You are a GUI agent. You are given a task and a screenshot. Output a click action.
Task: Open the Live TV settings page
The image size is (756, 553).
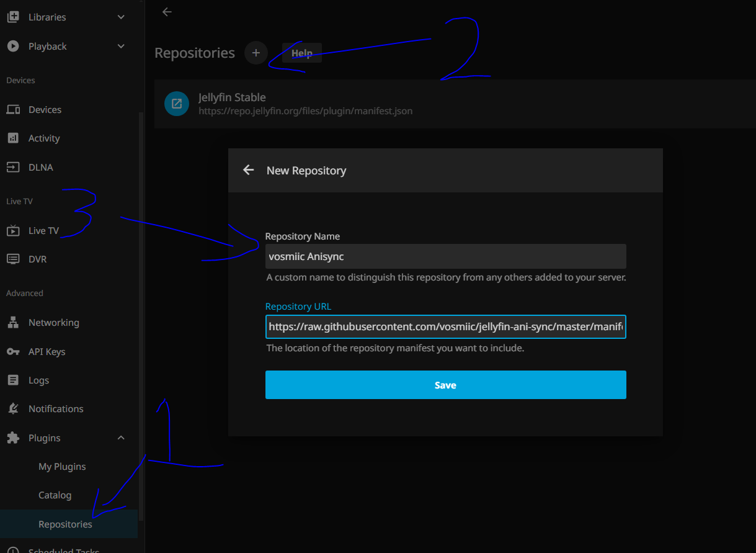(x=43, y=231)
